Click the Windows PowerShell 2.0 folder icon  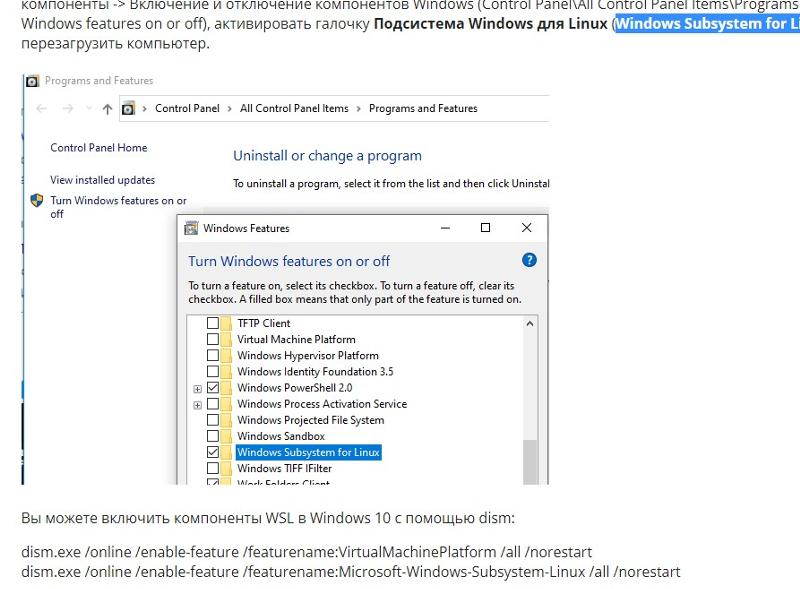coord(226,388)
